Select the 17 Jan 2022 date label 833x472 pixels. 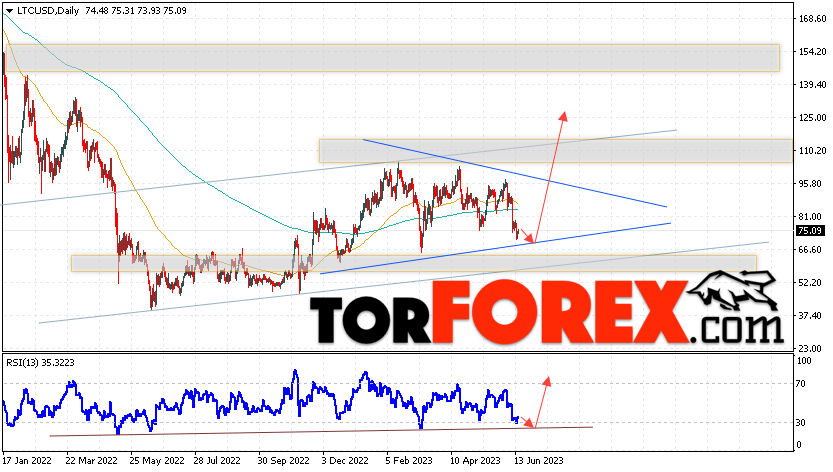(27, 460)
